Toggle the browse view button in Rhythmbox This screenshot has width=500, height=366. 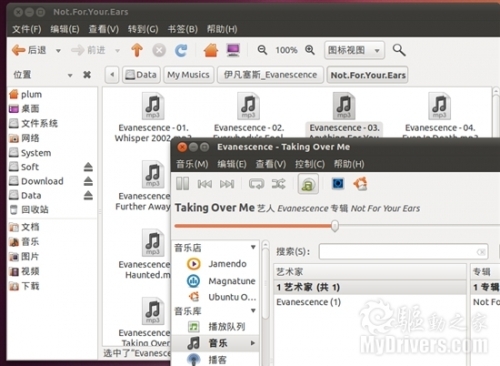pyautogui.click(x=308, y=184)
